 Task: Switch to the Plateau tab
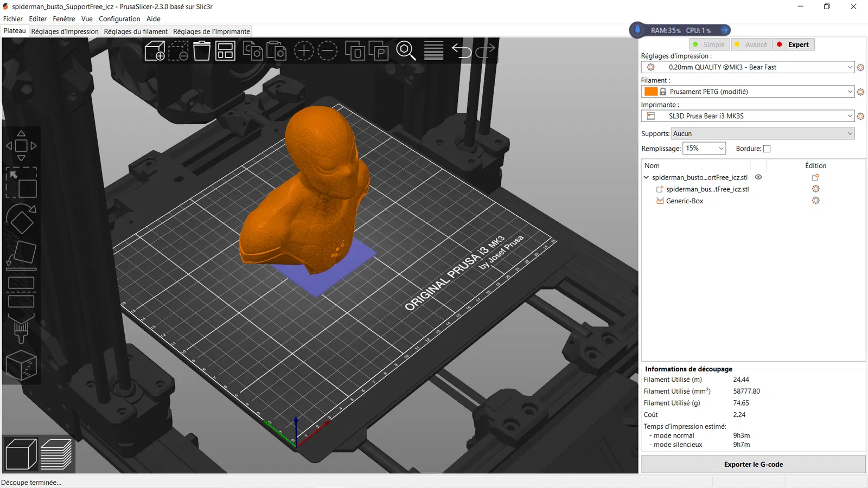pyautogui.click(x=15, y=31)
